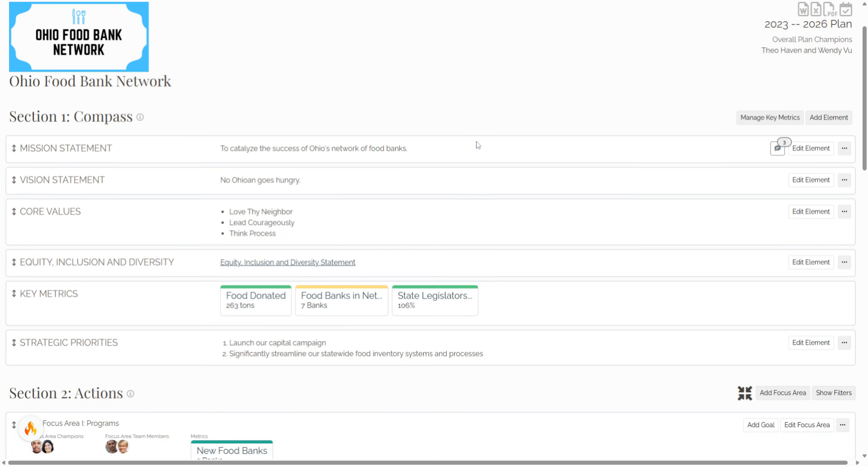
Task: Grab the Vision Statement reorder arrow
Action: [x=14, y=180]
